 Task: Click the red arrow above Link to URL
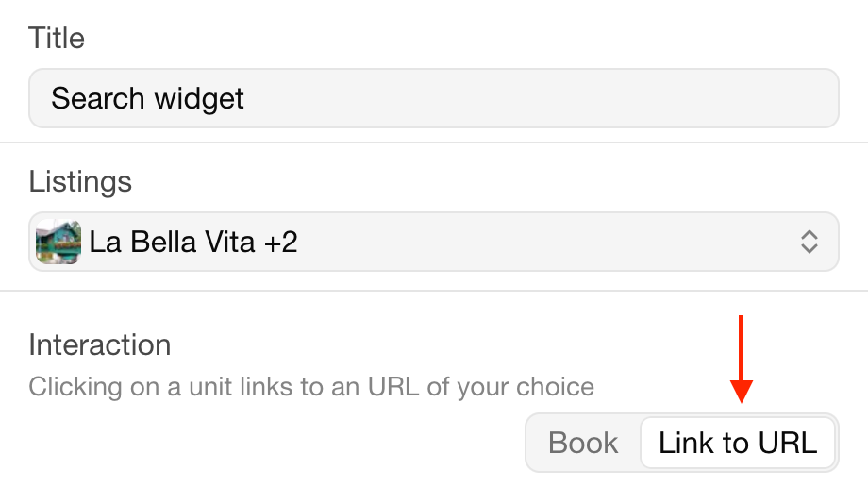741,359
